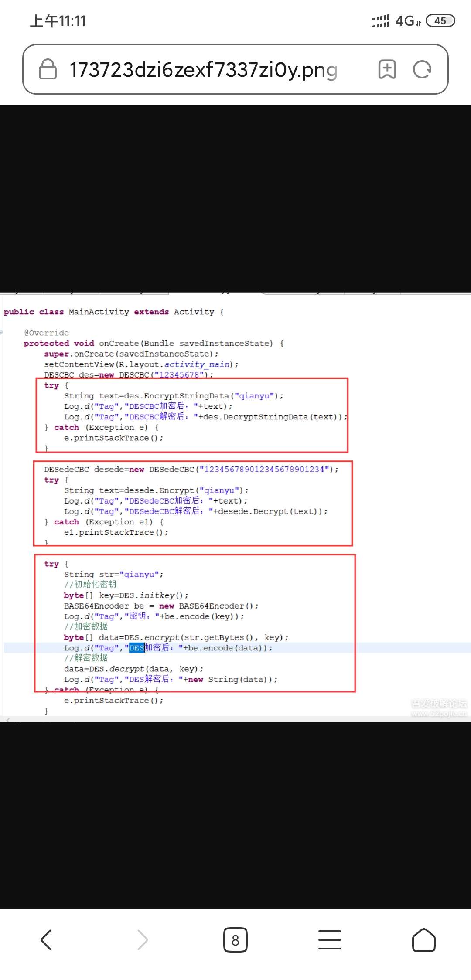Tap the code screenshot image

coord(235,507)
